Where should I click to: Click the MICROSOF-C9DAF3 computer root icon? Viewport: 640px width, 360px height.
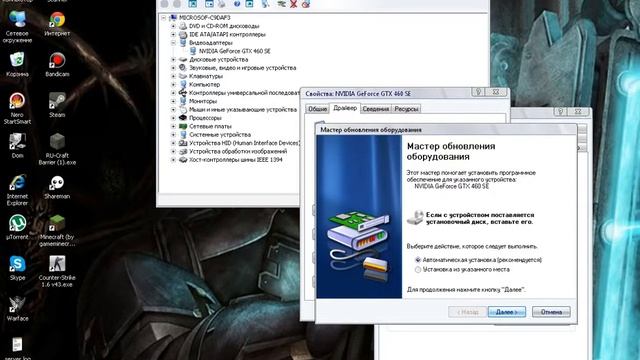[173, 18]
